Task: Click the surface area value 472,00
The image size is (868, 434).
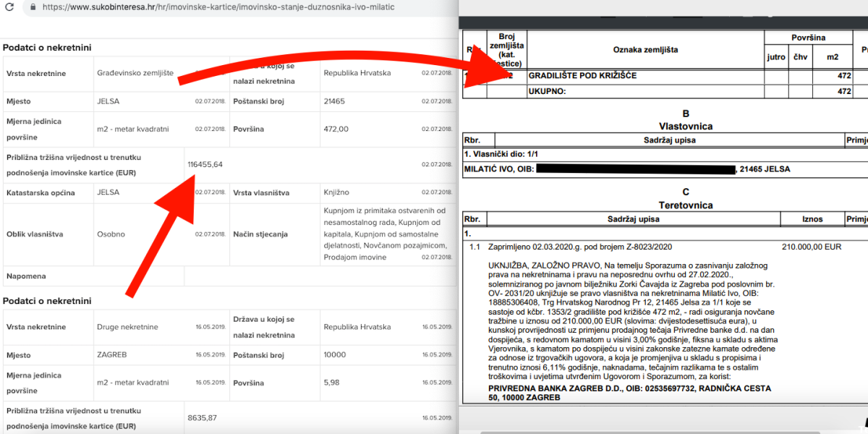Action: [336, 129]
